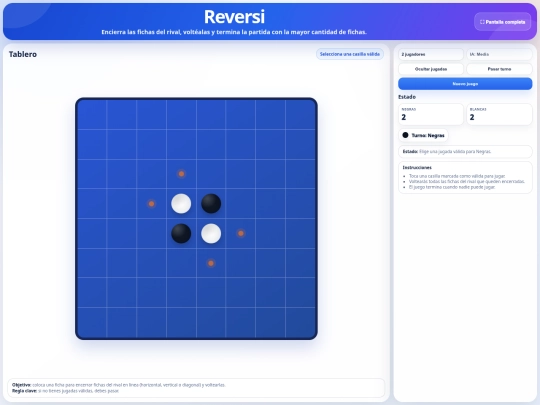
Task: Click the top-left corner square of the board
Action: coord(92,115)
